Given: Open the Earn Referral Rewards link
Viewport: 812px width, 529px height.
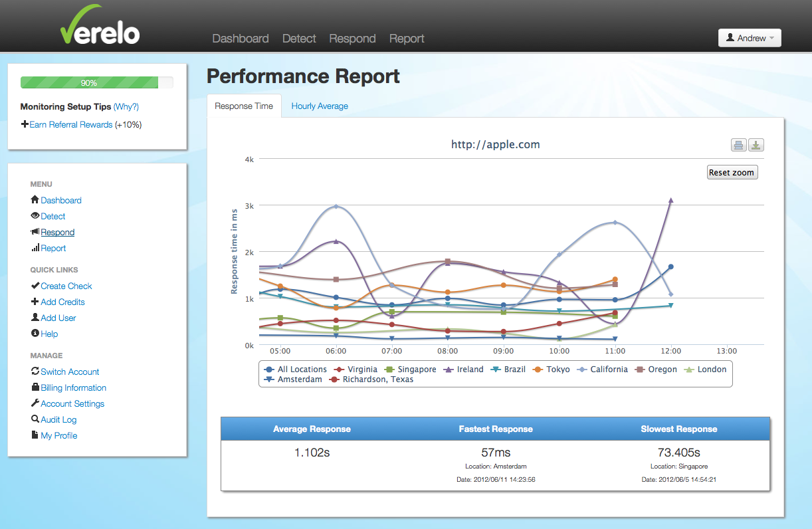Looking at the screenshot, I should [71, 124].
